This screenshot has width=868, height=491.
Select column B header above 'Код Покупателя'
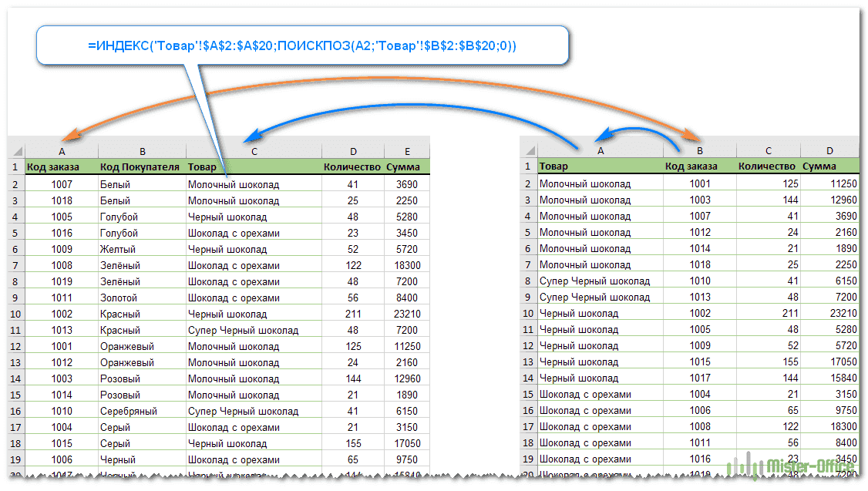[x=143, y=151]
